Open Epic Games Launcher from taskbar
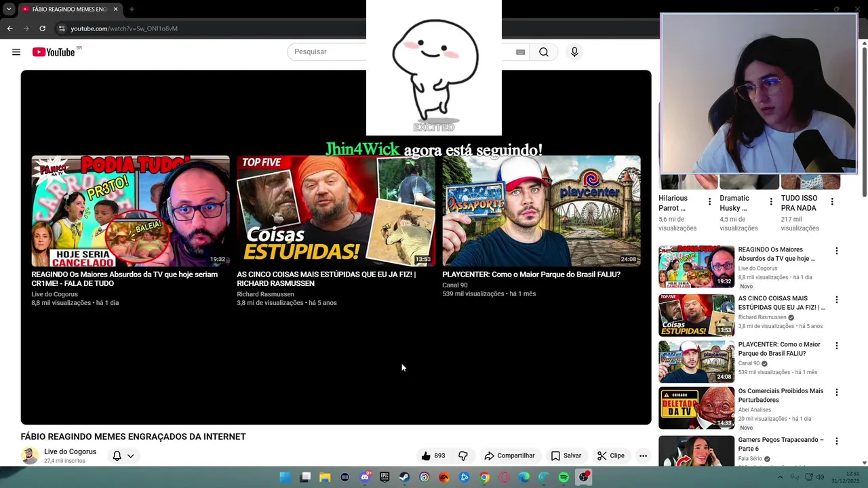Screen dimensions: 868x488 click(x=384, y=477)
